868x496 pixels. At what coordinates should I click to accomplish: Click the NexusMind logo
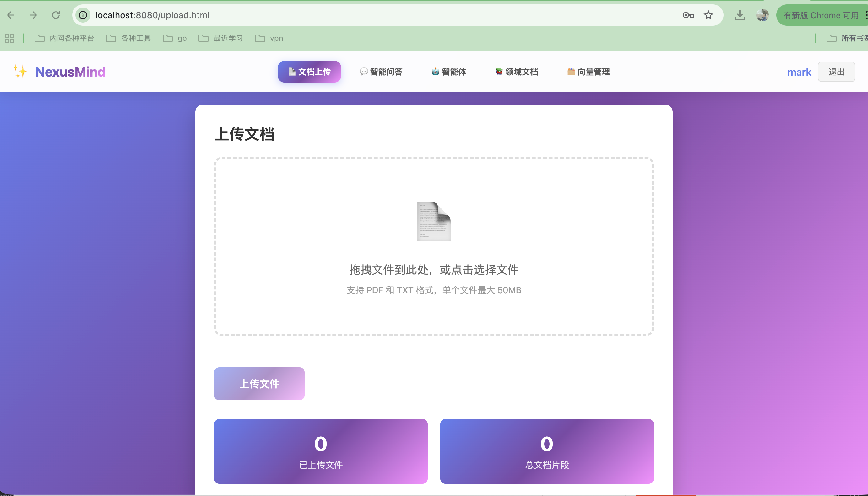[70, 72]
